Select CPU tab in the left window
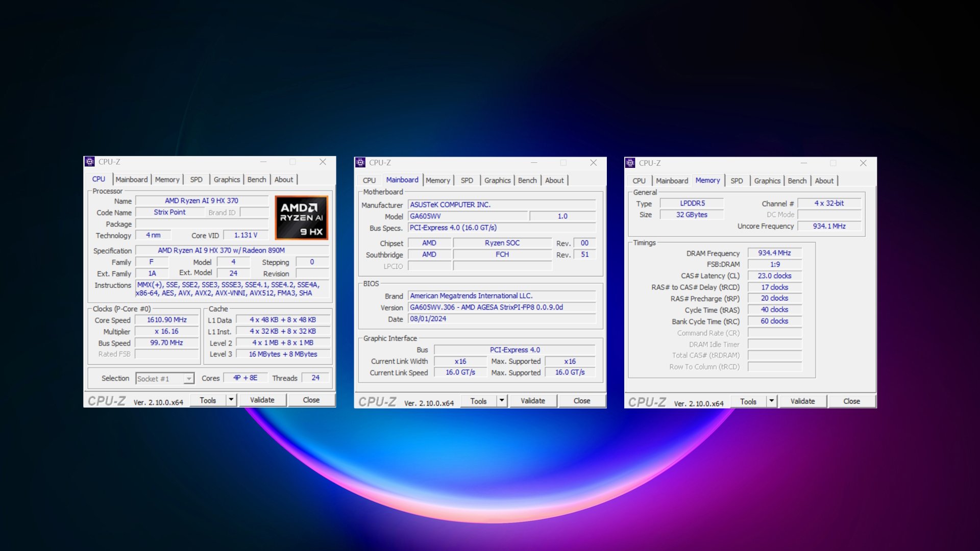 pyautogui.click(x=99, y=179)
